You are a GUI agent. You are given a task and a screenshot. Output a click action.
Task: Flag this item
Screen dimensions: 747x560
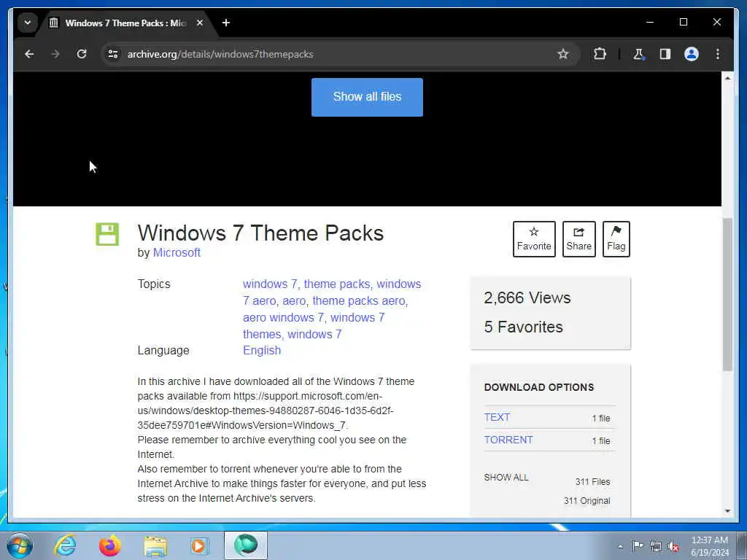[616, 239]
